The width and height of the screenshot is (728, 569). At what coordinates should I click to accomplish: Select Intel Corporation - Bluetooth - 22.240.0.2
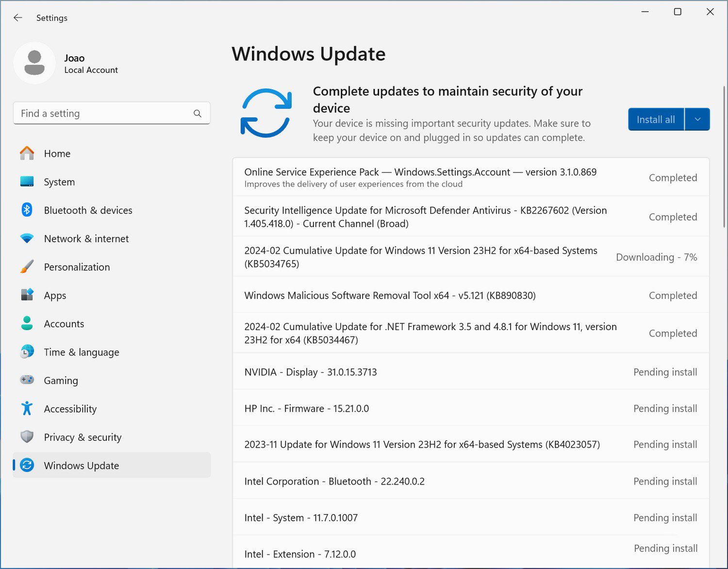click(471, 481)
